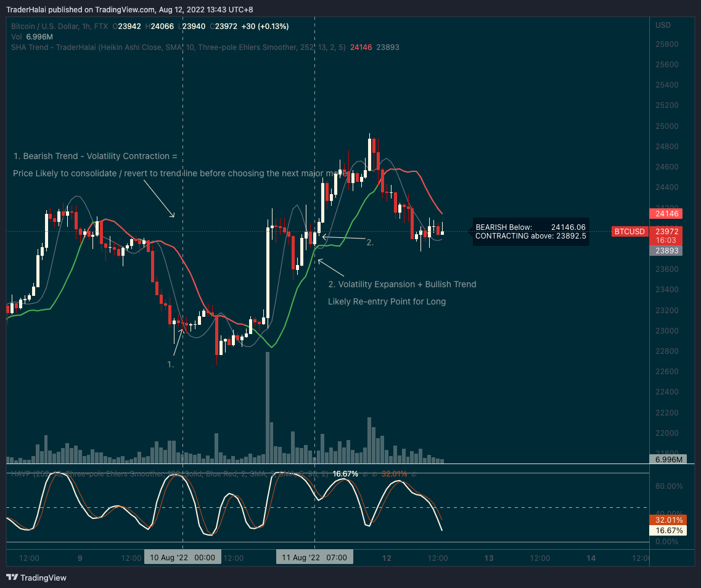Click the 25800 price axis level
Screen dimensions: 701x588
(666, 44)
